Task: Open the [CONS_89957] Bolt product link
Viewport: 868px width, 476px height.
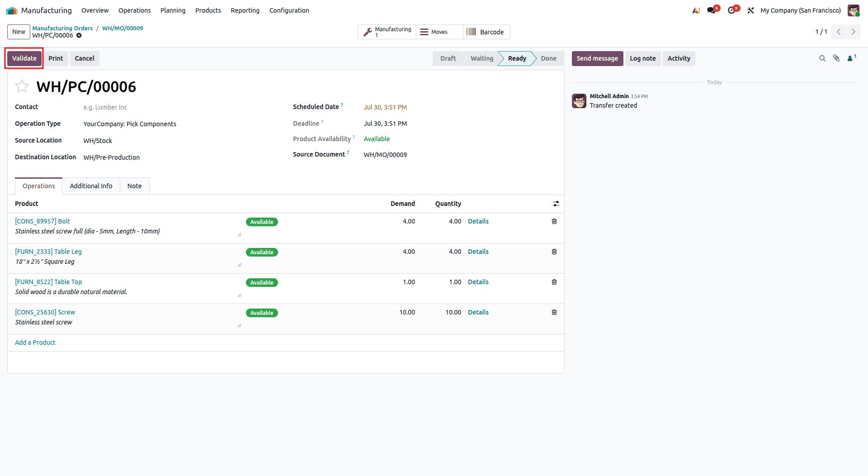Action: [x=42, y=221]
